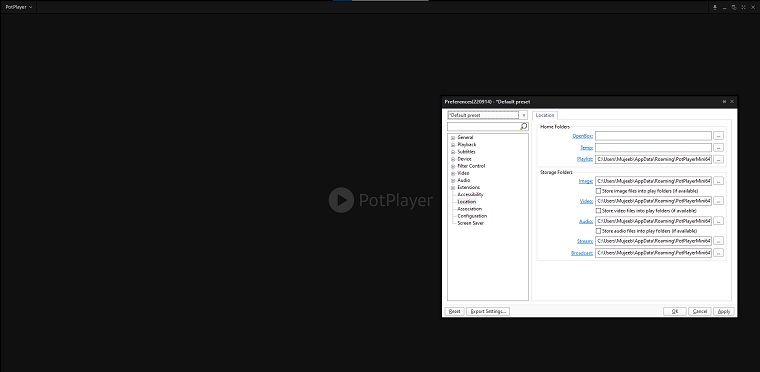
Task: Select Location in the settings tree
Action: click(x=467, y=202)
